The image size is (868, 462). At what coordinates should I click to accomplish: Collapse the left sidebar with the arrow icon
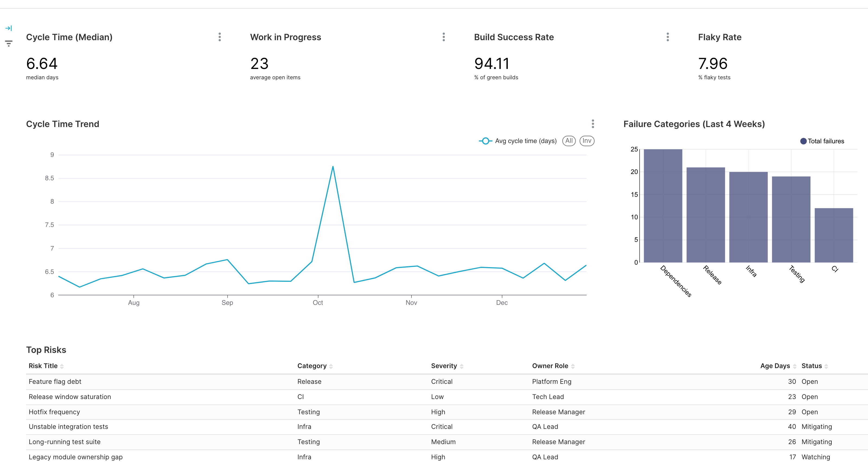pyautogui.click(x=8, y=28)
